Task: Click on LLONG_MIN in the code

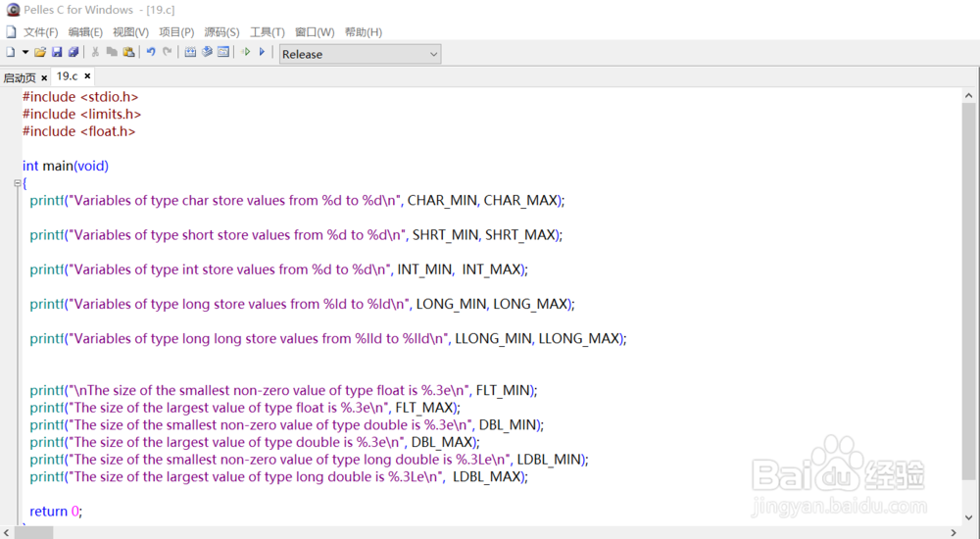Action: (x=493, y=339)
